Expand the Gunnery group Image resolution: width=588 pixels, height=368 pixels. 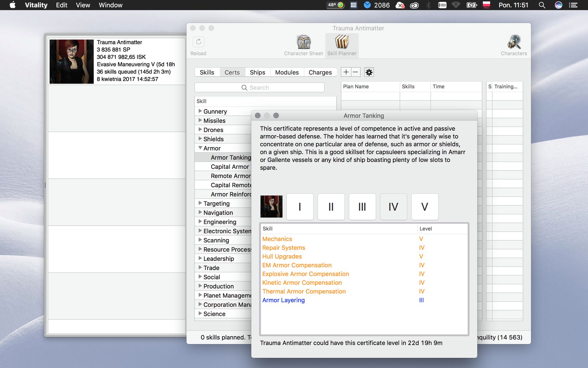point(200,111)
